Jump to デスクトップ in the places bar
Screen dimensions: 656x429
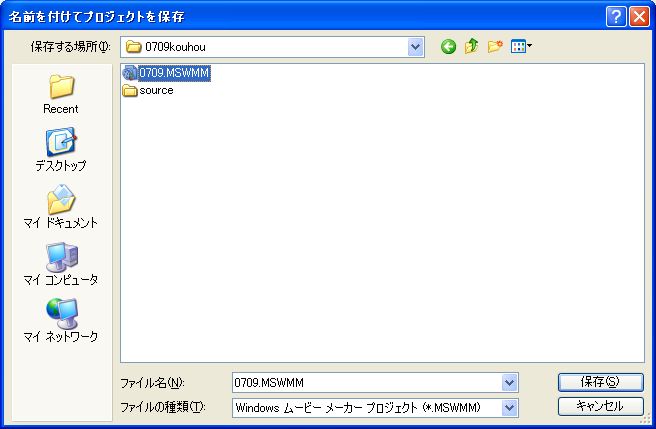click(x=61, y=151)
